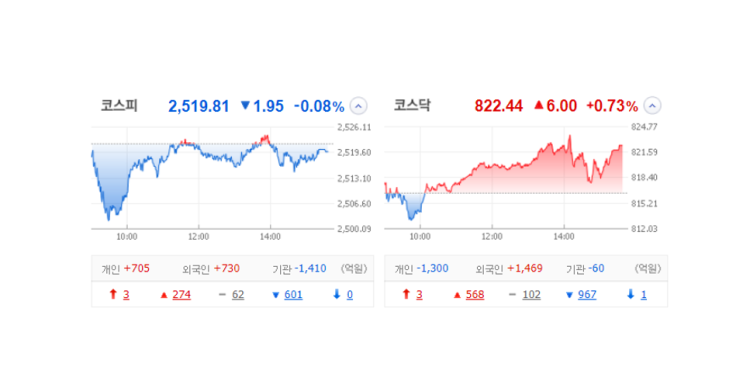Click the 코스닥 upper-limit red arrow icon
Screen dimensions: 743x381
click(406, 294)
